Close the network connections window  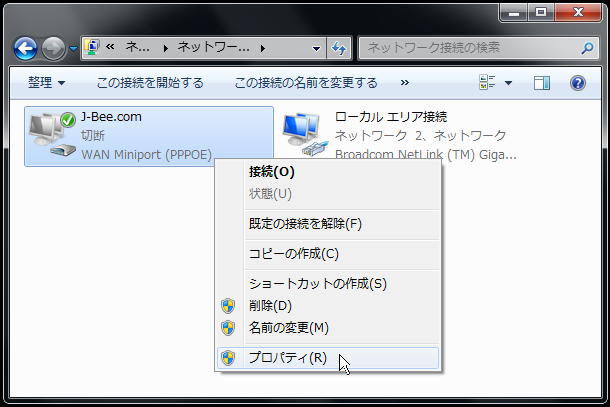coord(578,12)
